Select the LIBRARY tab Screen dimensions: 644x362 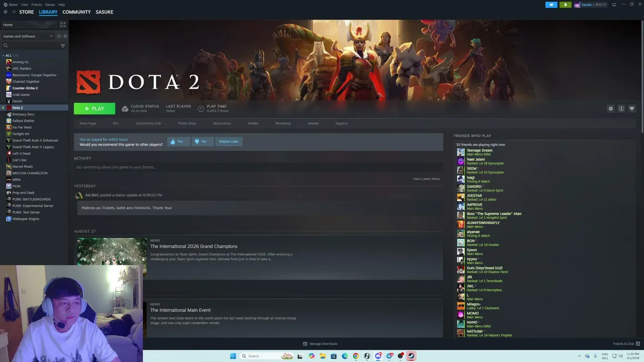point(48,12)
